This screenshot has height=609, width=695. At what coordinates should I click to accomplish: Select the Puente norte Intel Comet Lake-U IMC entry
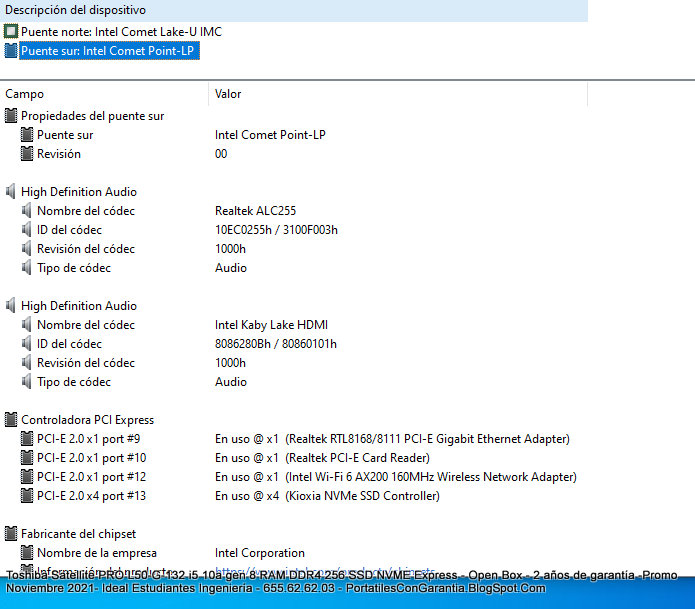pos(121,32)
